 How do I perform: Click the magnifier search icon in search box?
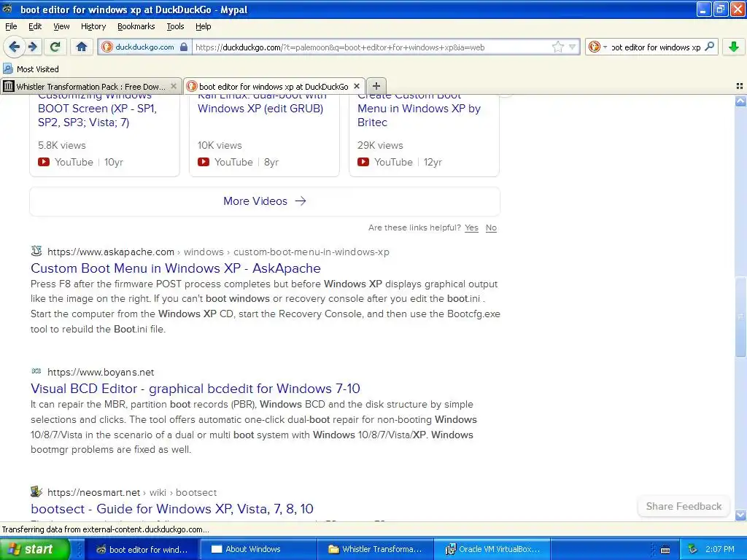pos(709,47)
